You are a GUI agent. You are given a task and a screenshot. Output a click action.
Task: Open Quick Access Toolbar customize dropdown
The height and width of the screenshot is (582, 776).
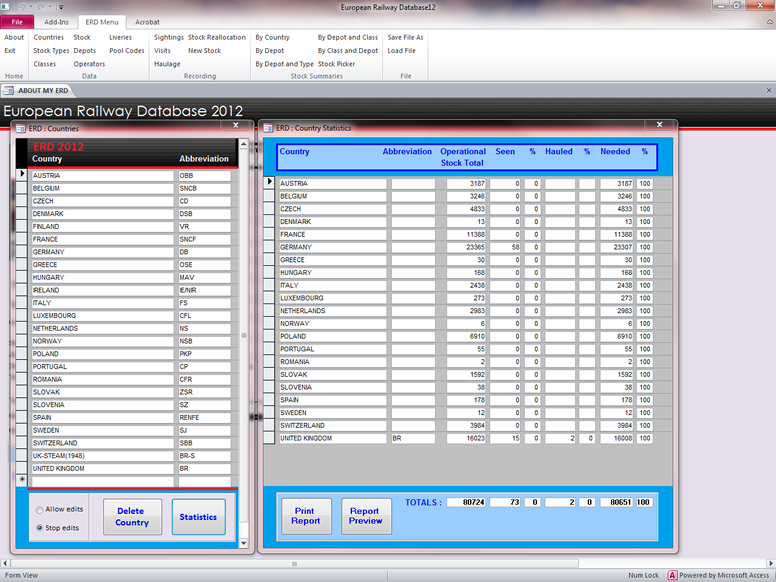click(61, 7)
